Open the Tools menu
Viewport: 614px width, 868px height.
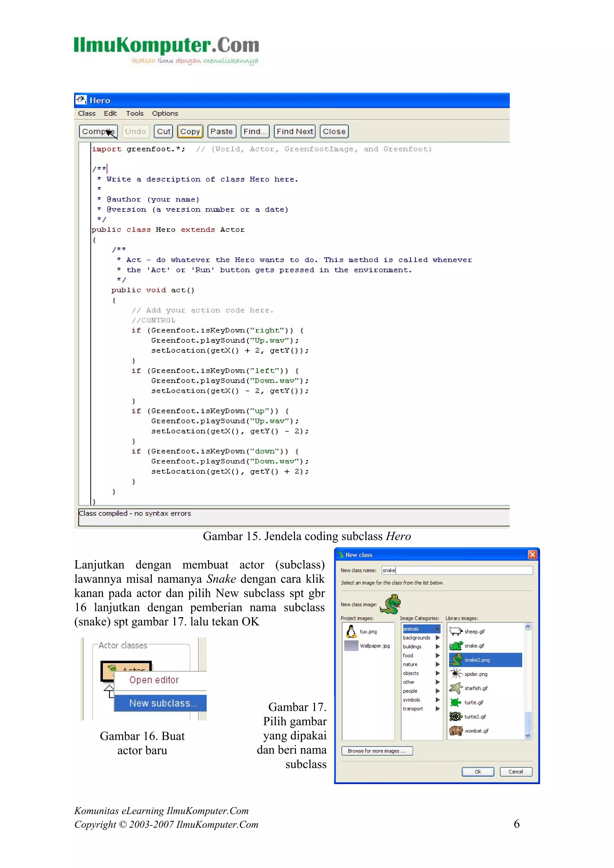pyautogui.click(x=135, y=113)
